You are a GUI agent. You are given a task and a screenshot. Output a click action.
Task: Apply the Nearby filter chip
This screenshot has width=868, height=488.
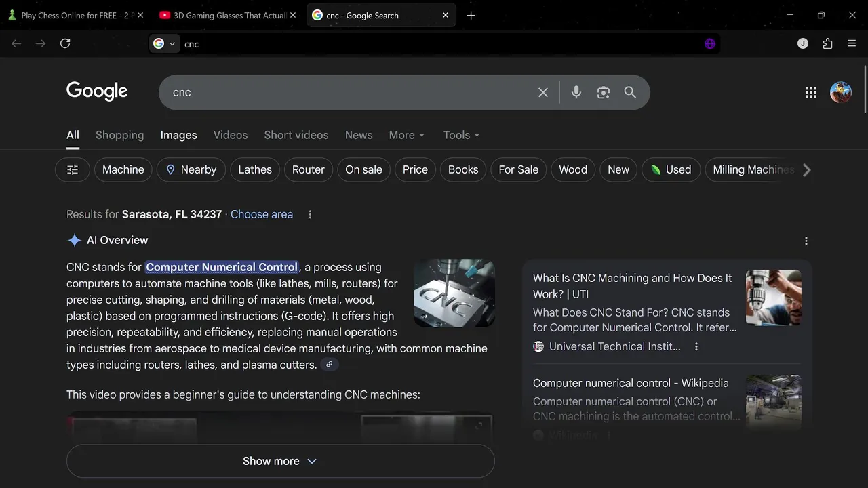coord(191,169)
